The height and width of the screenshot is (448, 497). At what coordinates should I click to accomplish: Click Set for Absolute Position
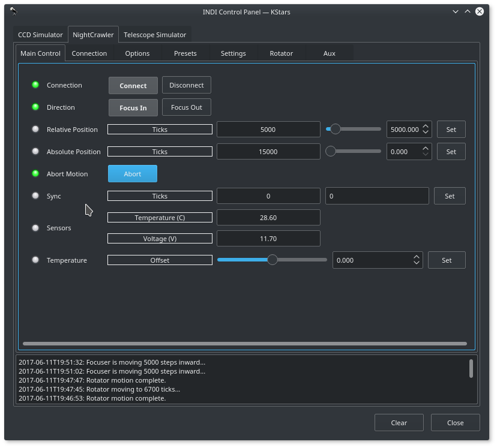[451, 151]
